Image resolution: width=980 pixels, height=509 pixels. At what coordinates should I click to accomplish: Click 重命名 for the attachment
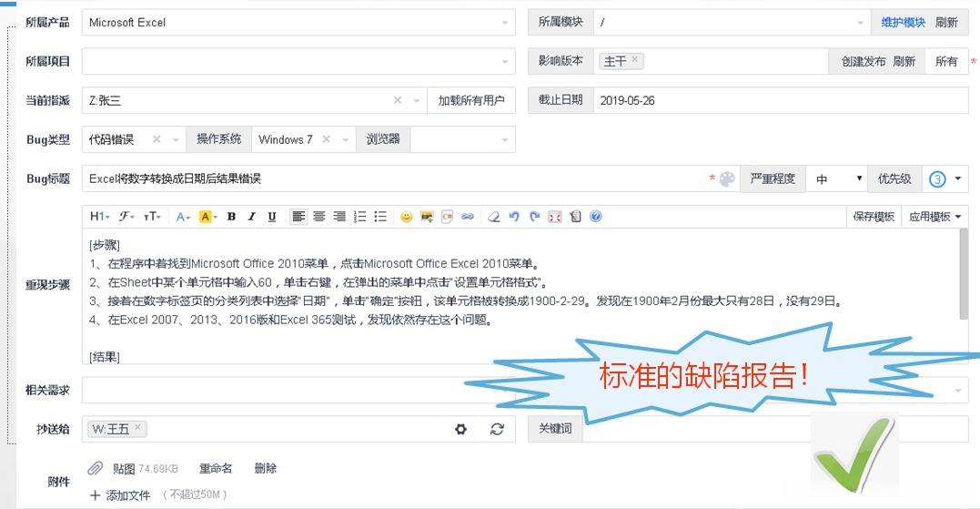point(216,468)
